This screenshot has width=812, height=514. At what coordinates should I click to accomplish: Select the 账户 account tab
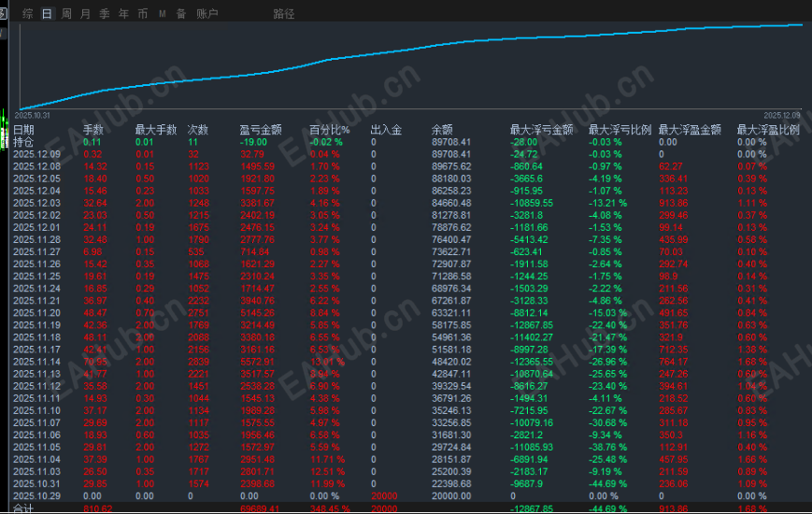(207, 14)
